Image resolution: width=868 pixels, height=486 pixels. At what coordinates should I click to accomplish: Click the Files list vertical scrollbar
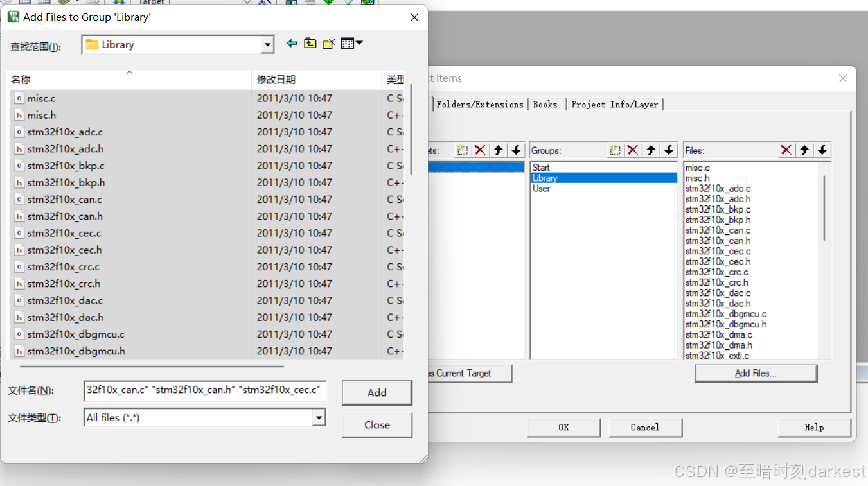click(824, 208)
